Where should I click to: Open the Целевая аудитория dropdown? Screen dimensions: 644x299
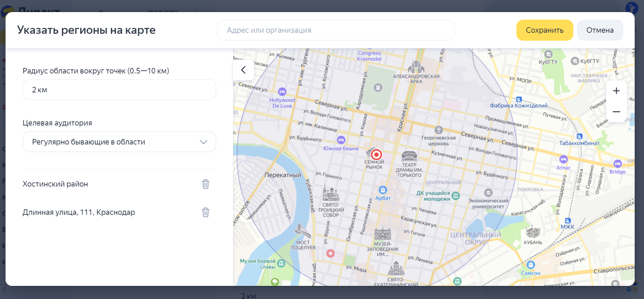click(119, 142)
